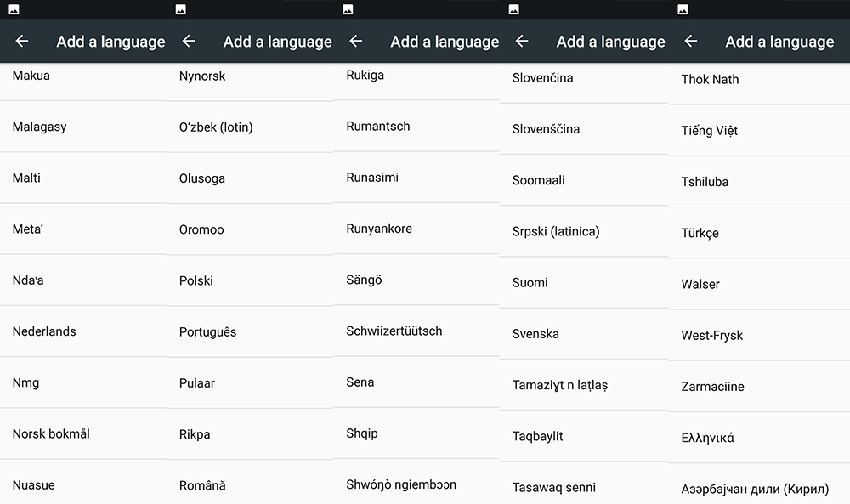Screen dimensions: 850x504
Task: Choose Schwiizertüütsch language
Action: 394,331
